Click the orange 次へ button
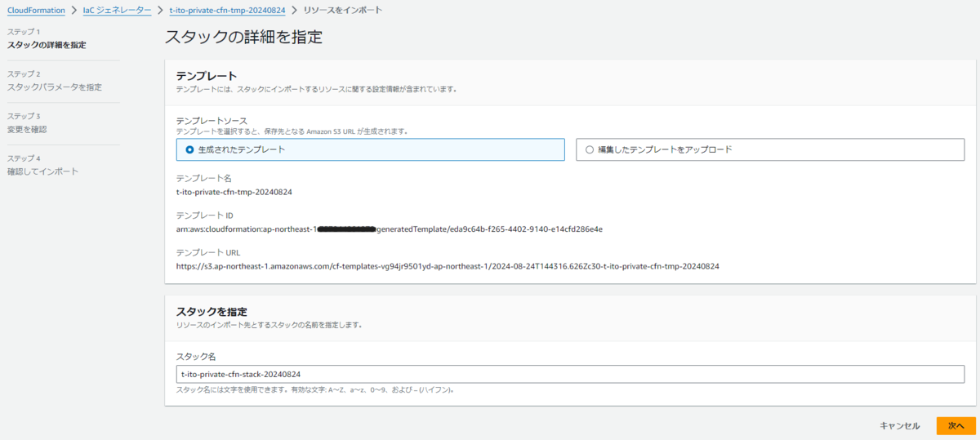This screenshot has height=440, width=980. [956, 425]
